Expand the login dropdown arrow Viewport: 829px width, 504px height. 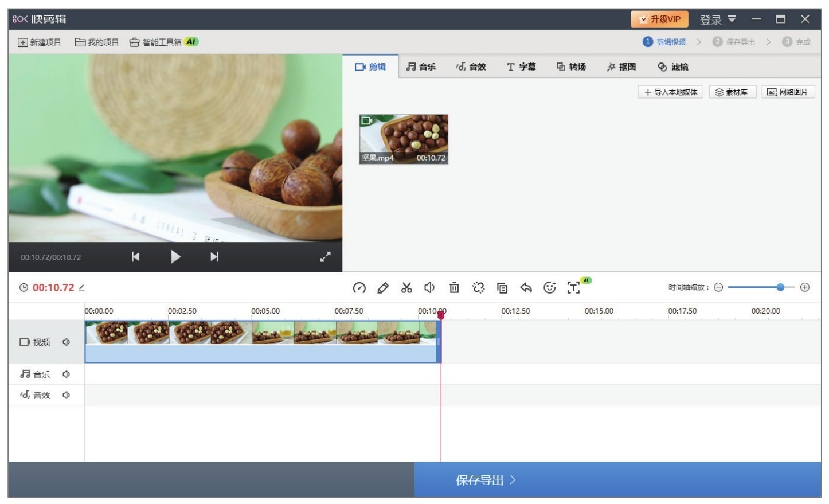(732, 19)
